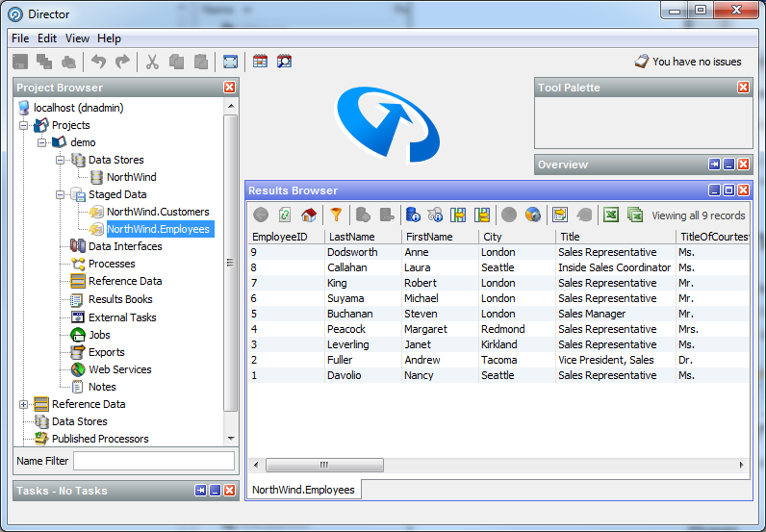
Task: Select Results Books in the project tree
Action: pos(120,299)
